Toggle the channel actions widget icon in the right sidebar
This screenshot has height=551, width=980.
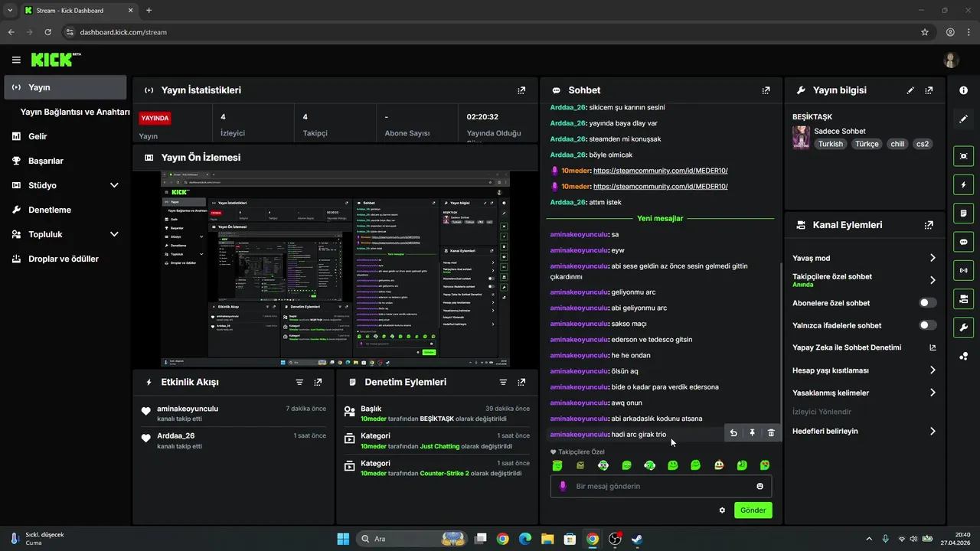click(x=963, y=298)
